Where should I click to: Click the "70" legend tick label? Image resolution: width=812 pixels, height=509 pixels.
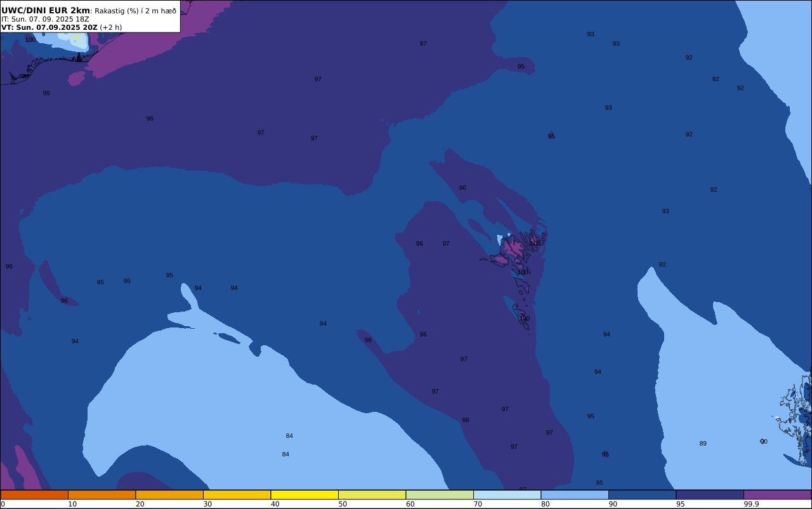pos(478,504)
